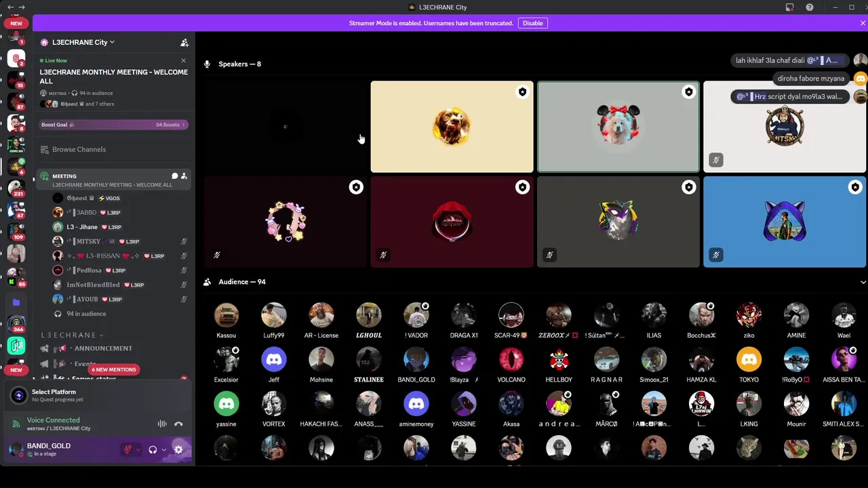Image resolution: width=868 pixels, height=488 pixels.
Task: Click the 6 NEW MENTIONS pill
Action: click(114, 369)
